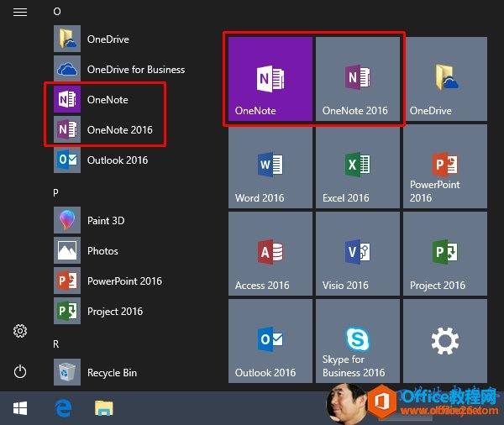Click the OneDrive for Business cloud icon

(67, 69)
